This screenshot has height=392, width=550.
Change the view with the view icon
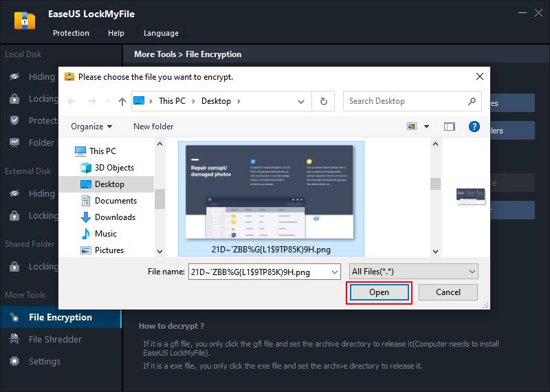[x=412, y=127]
